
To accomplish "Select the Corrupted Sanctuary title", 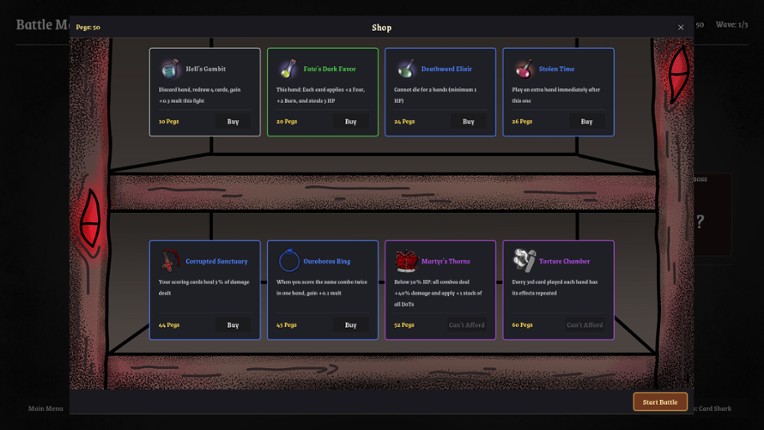I will click(216, 261).
